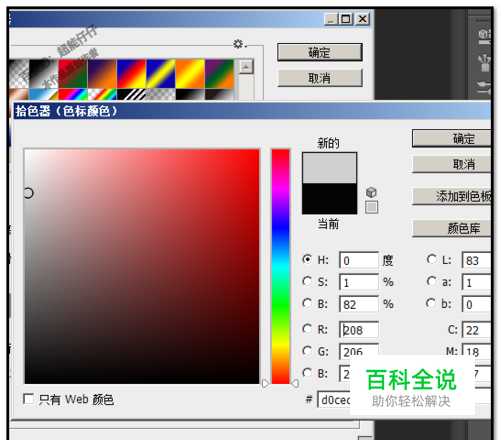Select the black to white gradient preset
Screen dimensions: 500x440
tap(44, 74)
